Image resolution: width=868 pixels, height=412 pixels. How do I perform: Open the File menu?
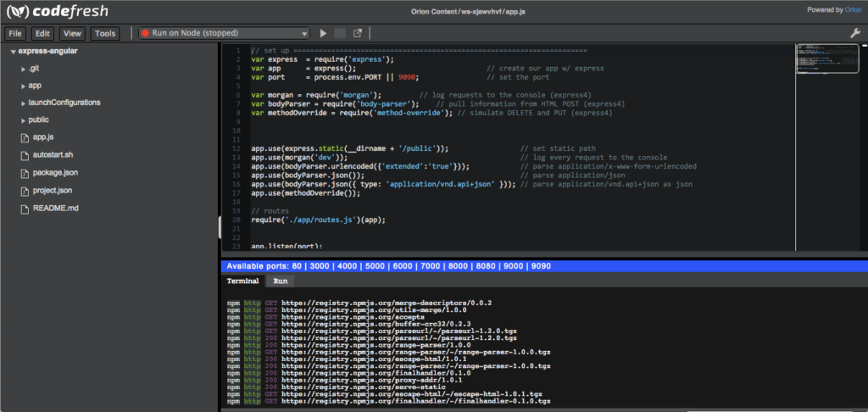14,33
